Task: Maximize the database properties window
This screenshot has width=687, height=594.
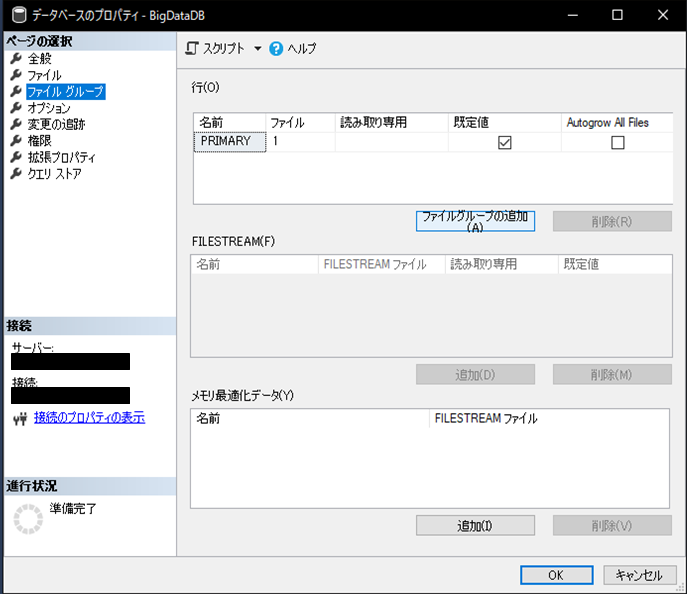Action: coord(617,15)
